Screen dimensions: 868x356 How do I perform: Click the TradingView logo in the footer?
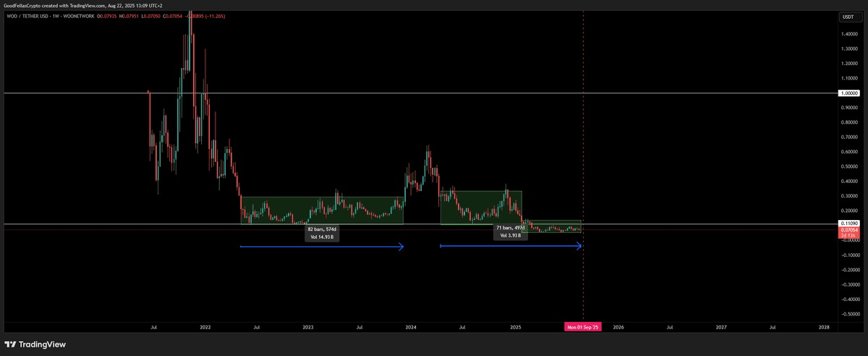pos(35,344)
